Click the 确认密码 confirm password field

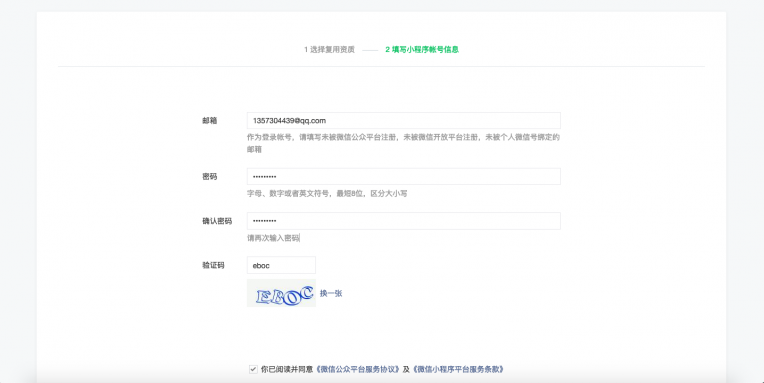coord(403,221)
